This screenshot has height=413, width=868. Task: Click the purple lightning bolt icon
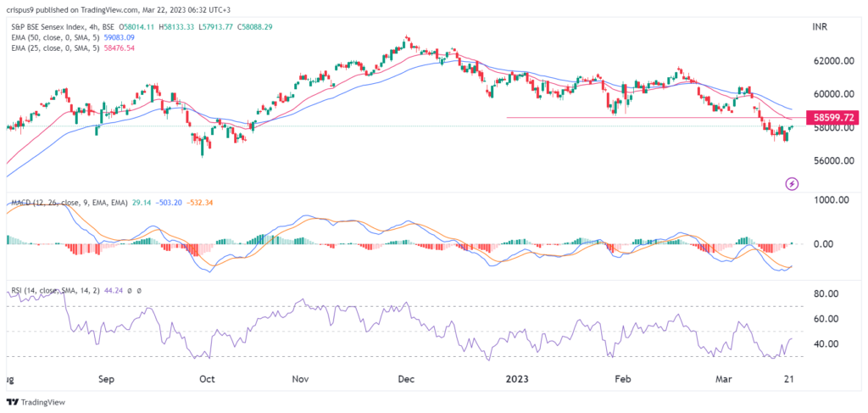(793, 183)
